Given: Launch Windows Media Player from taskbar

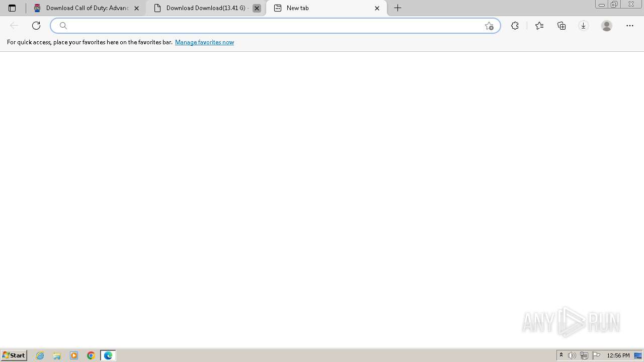Looking at the screenshot, I should pos(74,355).
